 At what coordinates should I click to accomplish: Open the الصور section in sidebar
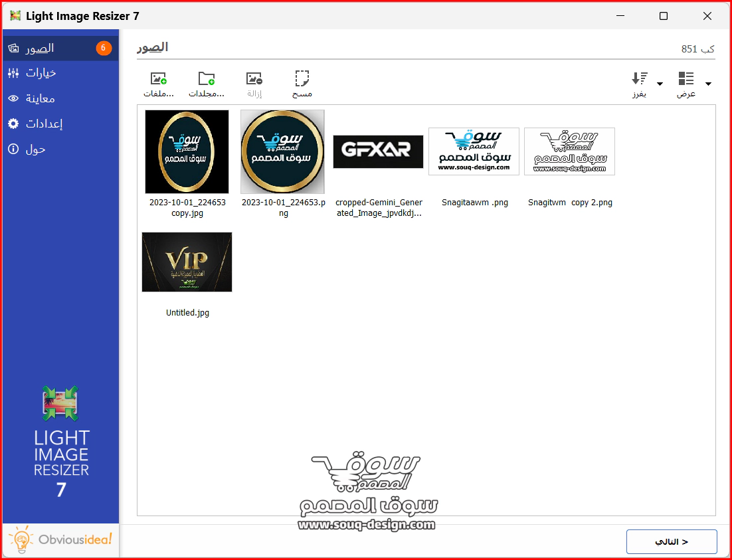(x=60, y=48)
